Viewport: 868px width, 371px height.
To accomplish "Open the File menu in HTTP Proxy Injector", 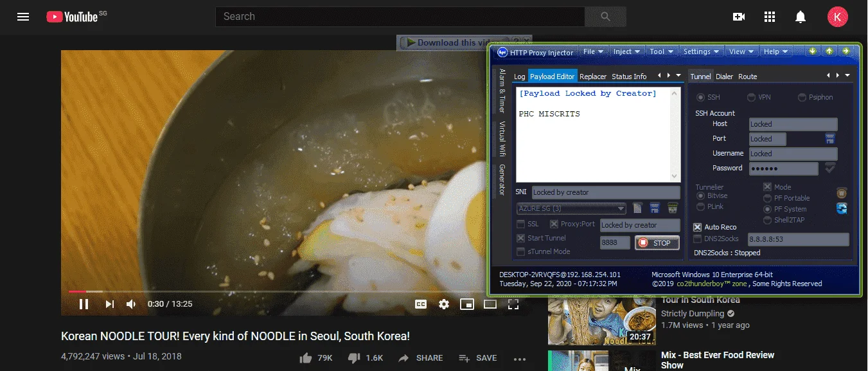I will [x=593, y=51].
